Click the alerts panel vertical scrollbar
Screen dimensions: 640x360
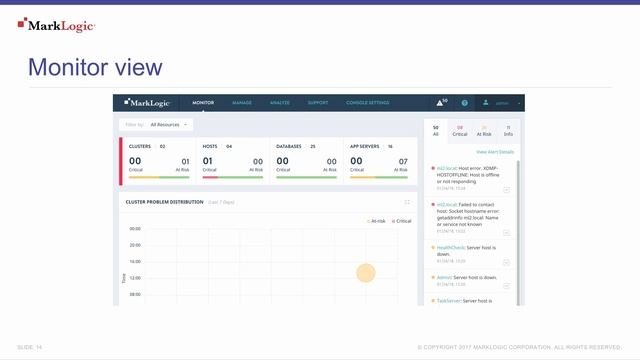[518, 233]
